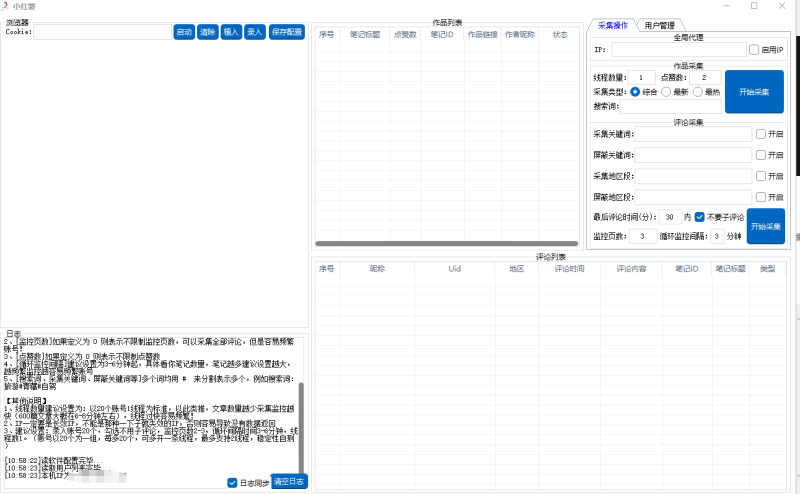The width and height of the screenshot is (800, 494).
Task: Click the 类型 column header
Action: 767,269
